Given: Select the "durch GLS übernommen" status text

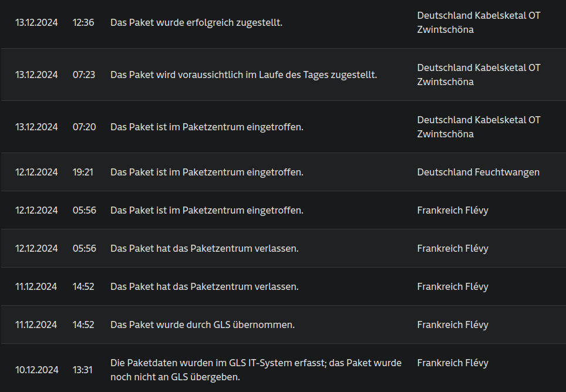Looking at the screenshot, I should point(202,325).
